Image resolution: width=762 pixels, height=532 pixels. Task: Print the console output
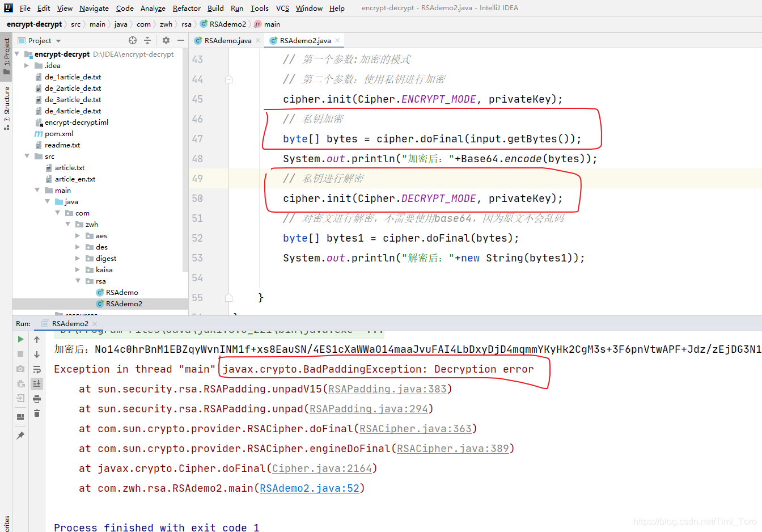point(37,399)
